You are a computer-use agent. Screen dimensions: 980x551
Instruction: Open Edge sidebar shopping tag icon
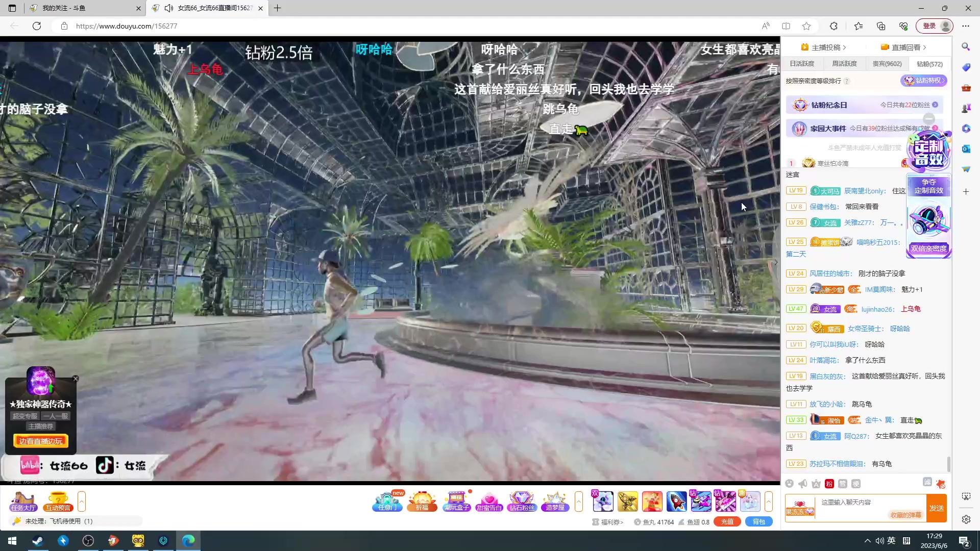[x=966, y=67]
